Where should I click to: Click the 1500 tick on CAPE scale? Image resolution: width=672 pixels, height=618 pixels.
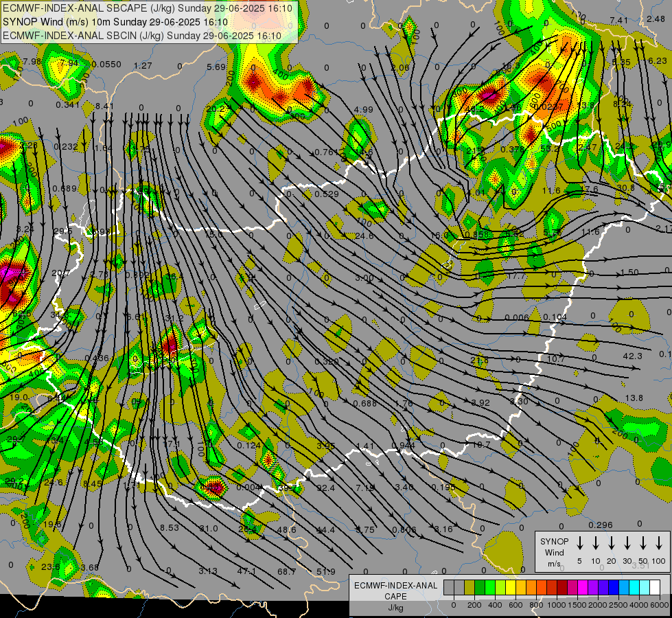coord(577,605)
